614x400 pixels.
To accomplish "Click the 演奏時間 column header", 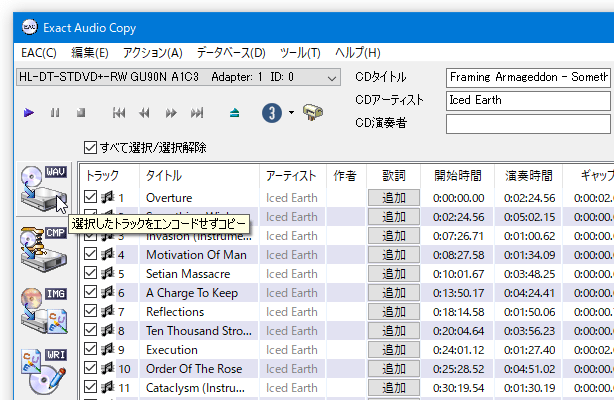I will pos(529,176).
